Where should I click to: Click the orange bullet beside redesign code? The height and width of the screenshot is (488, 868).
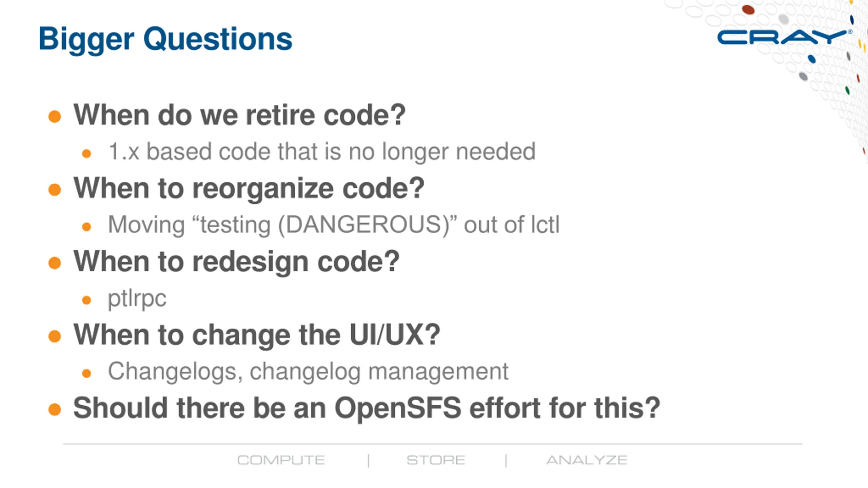point(55,263)
